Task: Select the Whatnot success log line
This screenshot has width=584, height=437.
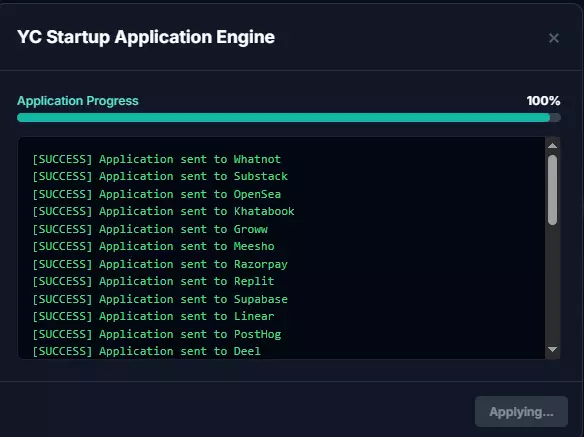Action: point(156,159)
